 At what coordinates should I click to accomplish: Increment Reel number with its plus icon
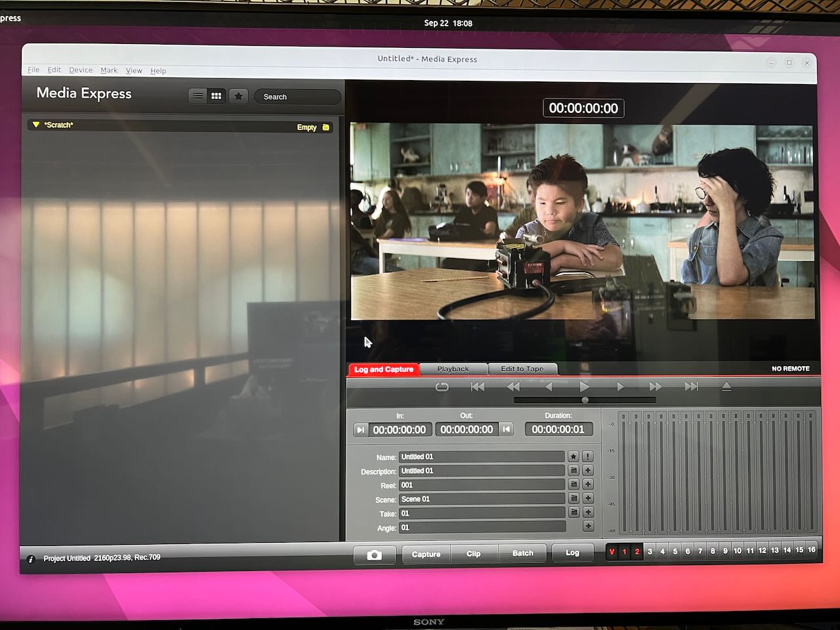[x=587, y=484]
